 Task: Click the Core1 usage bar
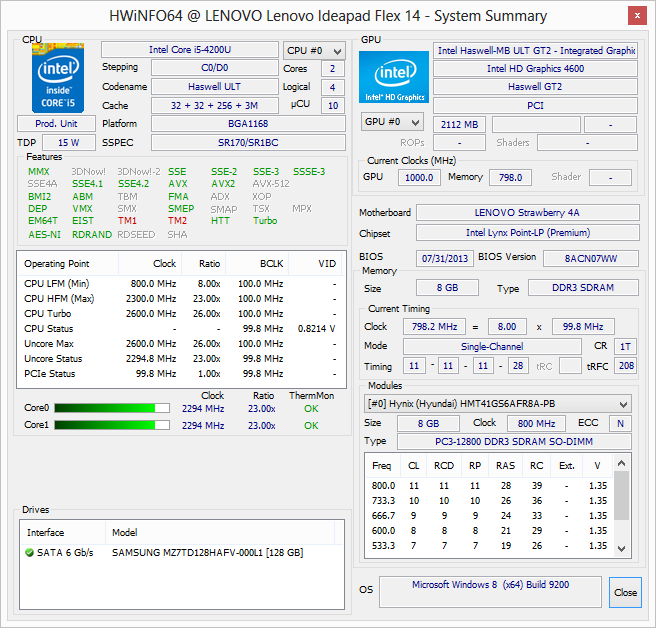pos(112,425)
